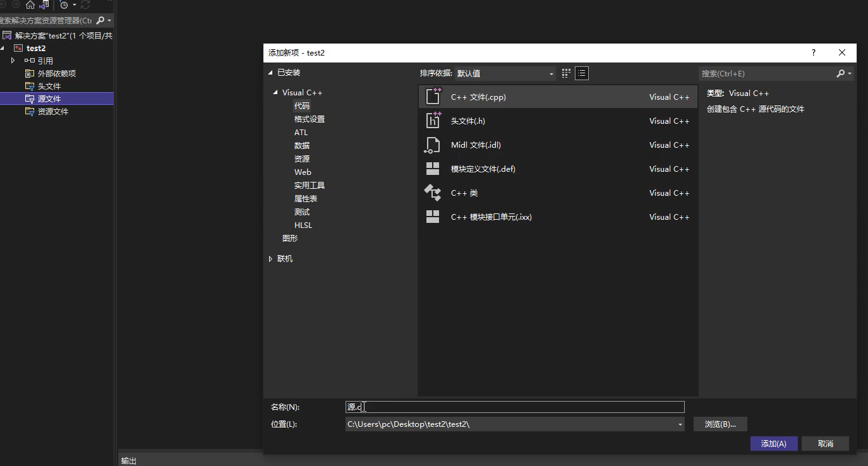
Task: Select the 图形 template category
Action: coord(290,238)
